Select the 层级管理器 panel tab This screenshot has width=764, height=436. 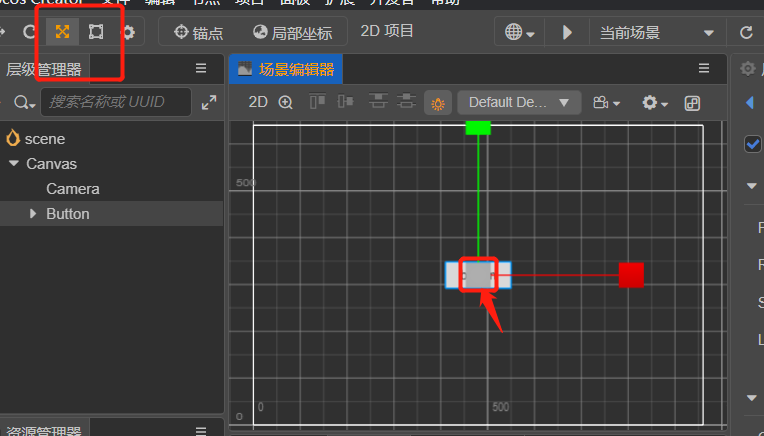(x=44, y=69)
